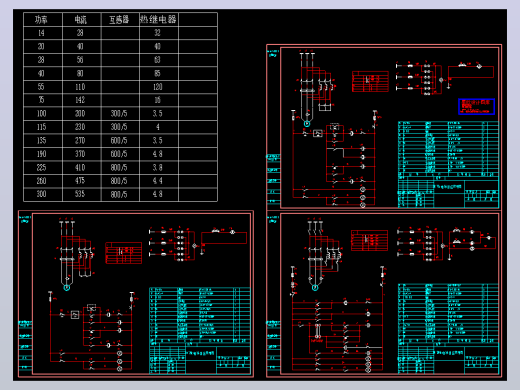Click the current value 535

[x=80, y=194]
